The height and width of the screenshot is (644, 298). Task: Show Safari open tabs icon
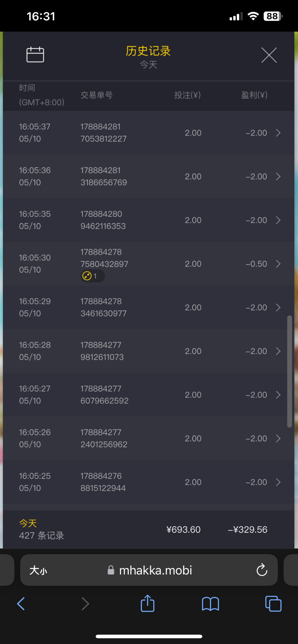[x=273, y=604]
